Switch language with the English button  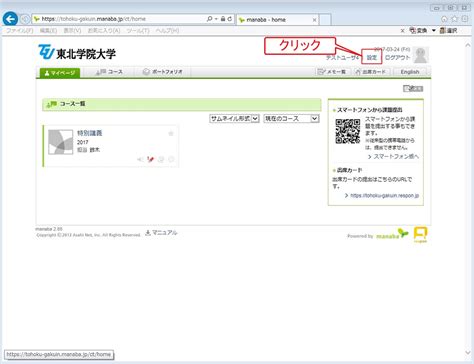[x=410, y=72]
